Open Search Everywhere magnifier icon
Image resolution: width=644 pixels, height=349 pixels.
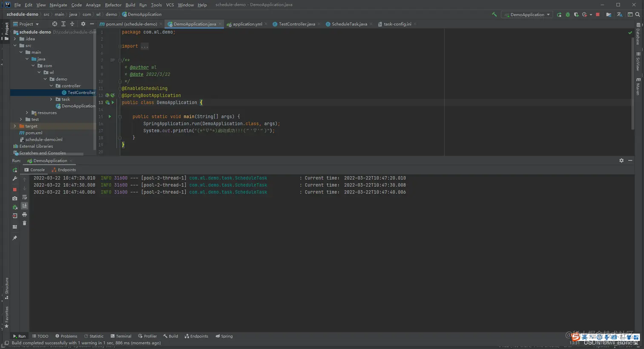tap(638, 14)
